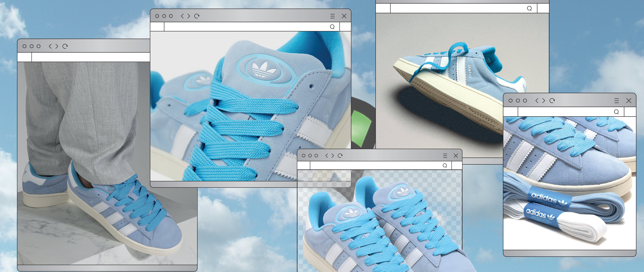The height and width of the screenshot is (272, 644).
Task: Click reload icon in checkered-background window
Action: (340, 156)
